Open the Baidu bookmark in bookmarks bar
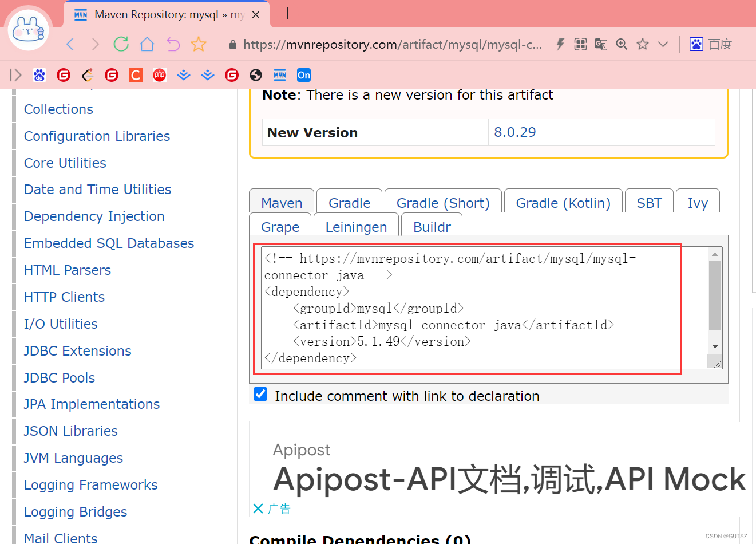The height and width of the screenshot is (544, 756). point(39,75)
